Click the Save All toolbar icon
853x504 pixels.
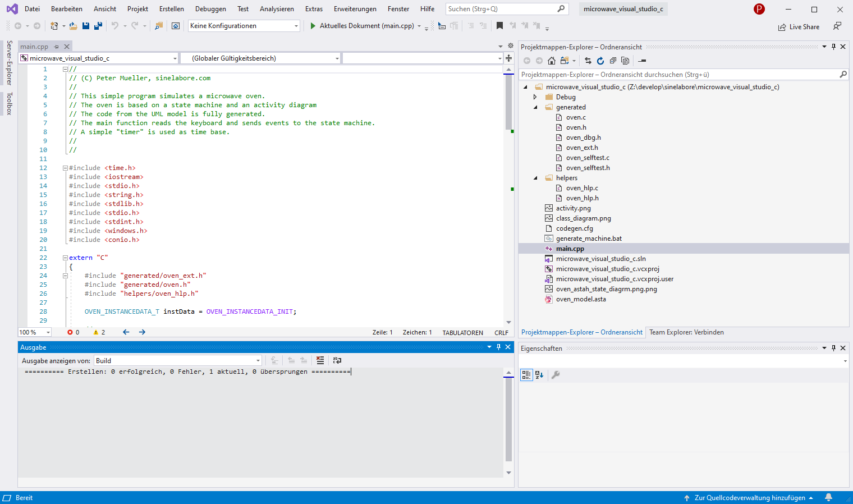tap(98, 26)
